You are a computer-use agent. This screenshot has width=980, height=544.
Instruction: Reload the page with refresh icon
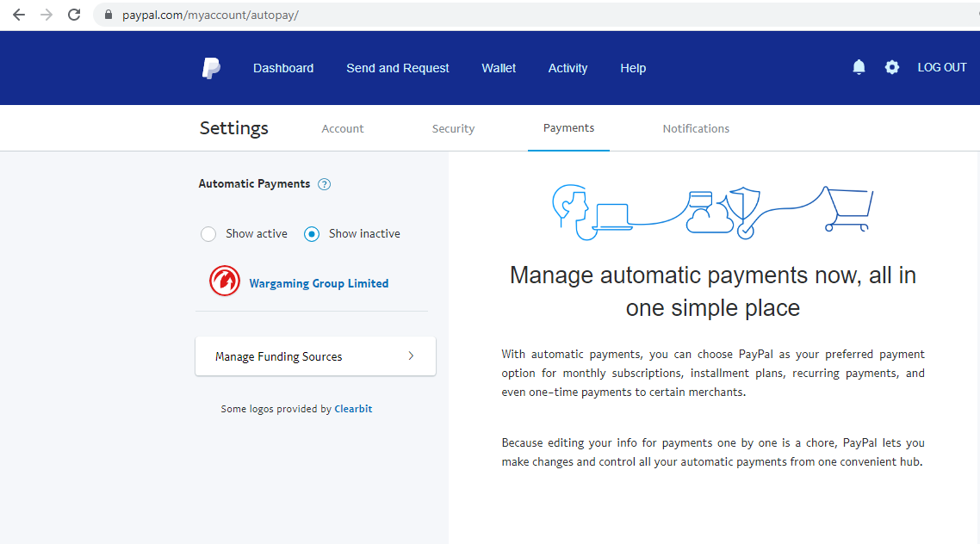pos(74,15)
